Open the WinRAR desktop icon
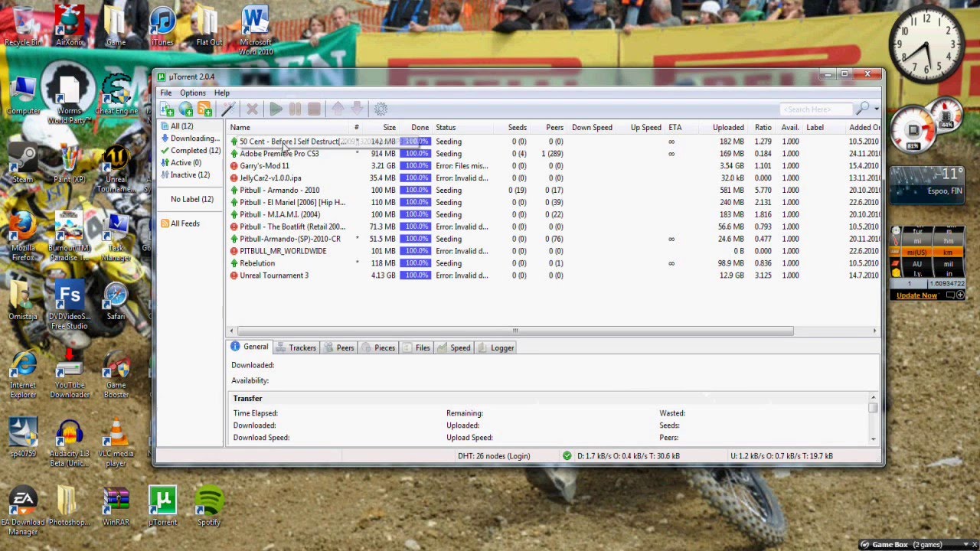 [116, 506]
